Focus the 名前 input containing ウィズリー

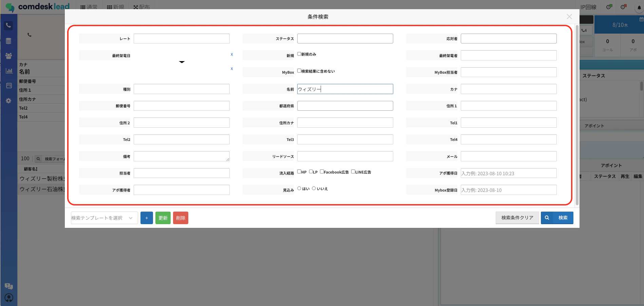click(345, 89)
